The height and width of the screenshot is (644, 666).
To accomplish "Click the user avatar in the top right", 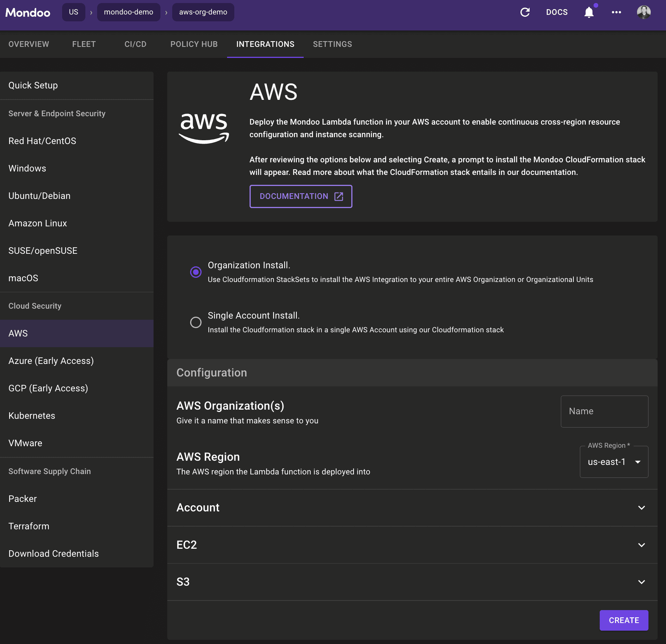I will 644,12.
